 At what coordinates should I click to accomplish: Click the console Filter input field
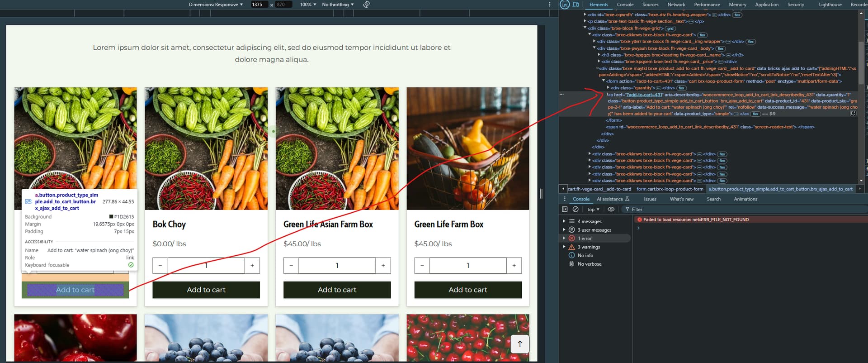click(746, 210)
